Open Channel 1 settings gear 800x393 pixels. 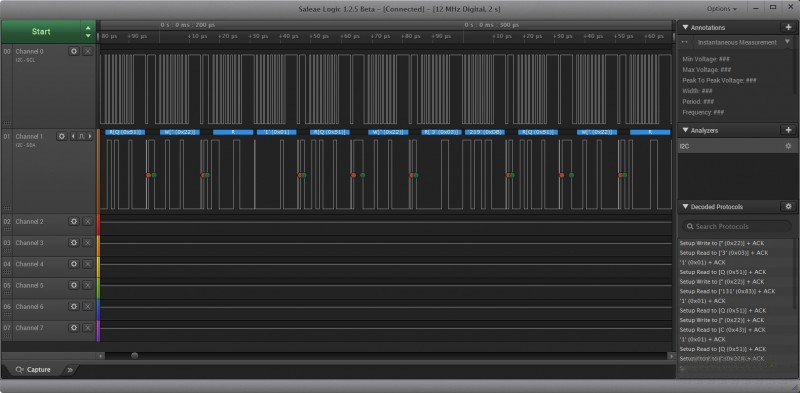pos(62,136)
